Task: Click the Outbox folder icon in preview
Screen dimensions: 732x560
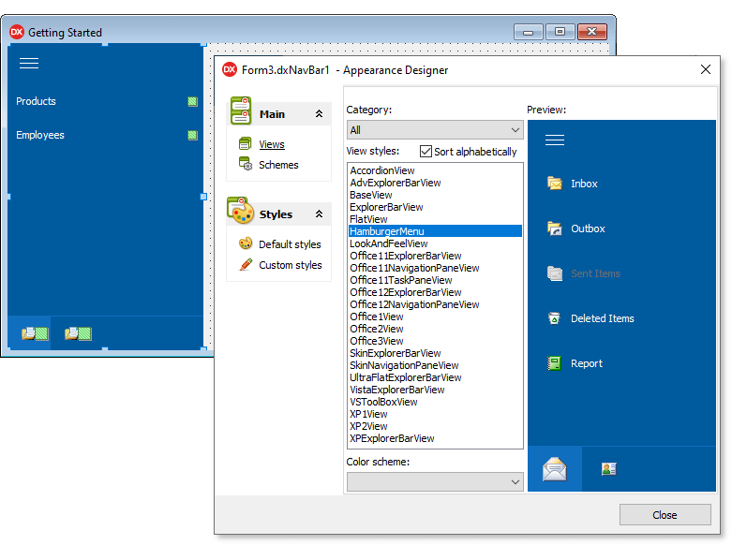Action: (x=555, y=228)
